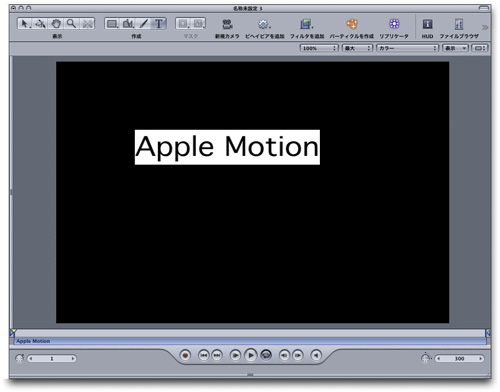Open Add Behavior gear menu
The height and width of the screenshot is (392, 500).
click(264, 24)
